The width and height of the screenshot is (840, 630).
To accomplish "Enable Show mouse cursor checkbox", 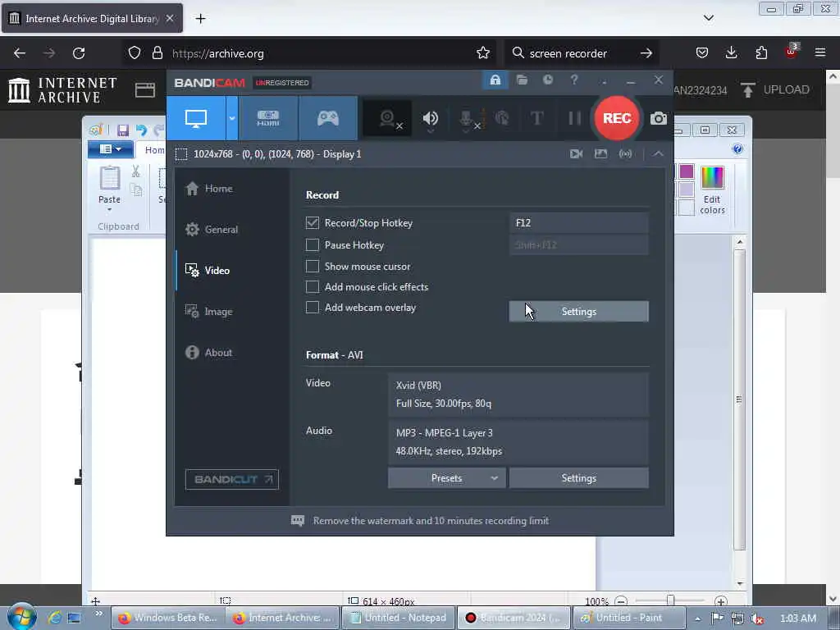I will click(x=313, y=267).
